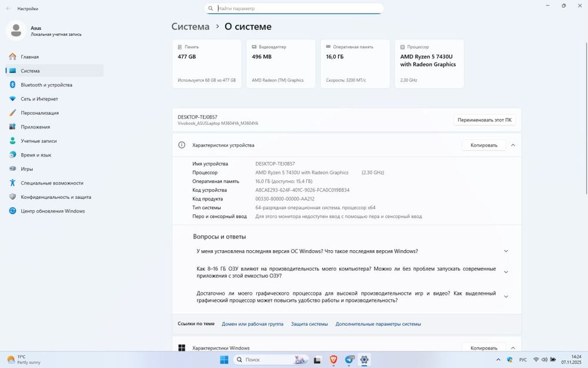Open the Видеоадаптер 496 MB card
The height and width of the screenshot is (368, 588).
(281, 64)
